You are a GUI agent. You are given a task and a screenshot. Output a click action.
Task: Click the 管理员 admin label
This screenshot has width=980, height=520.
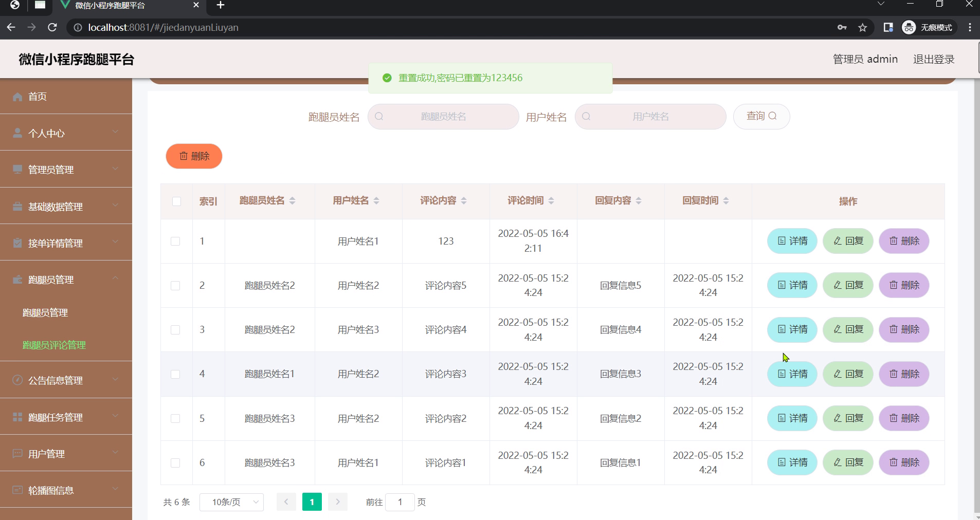coord(865,59)
